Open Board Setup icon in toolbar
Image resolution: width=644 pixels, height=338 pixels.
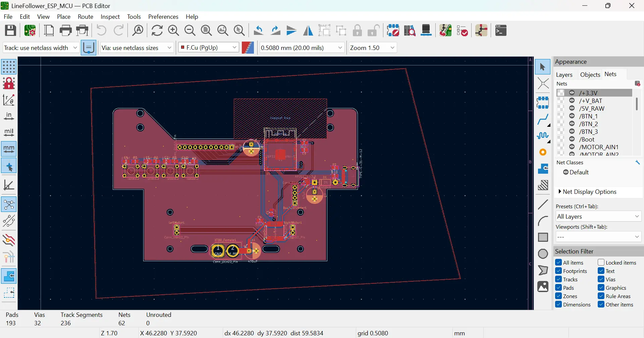30,31
